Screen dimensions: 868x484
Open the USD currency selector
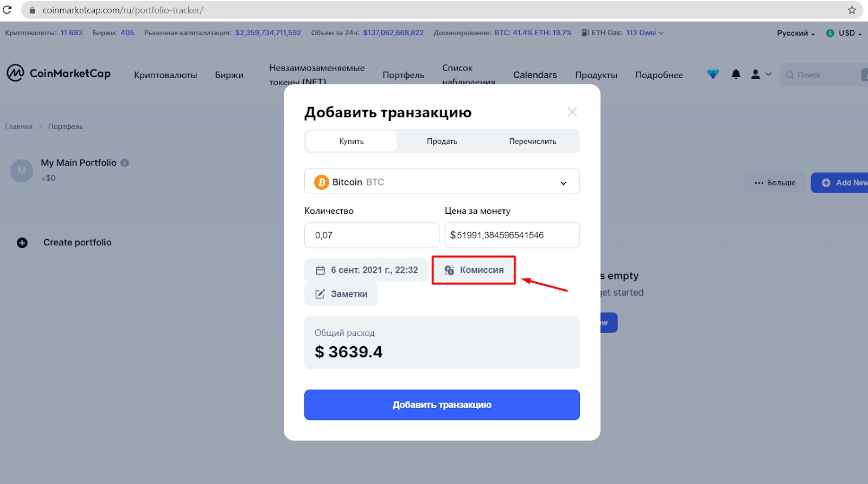point(844,33)
